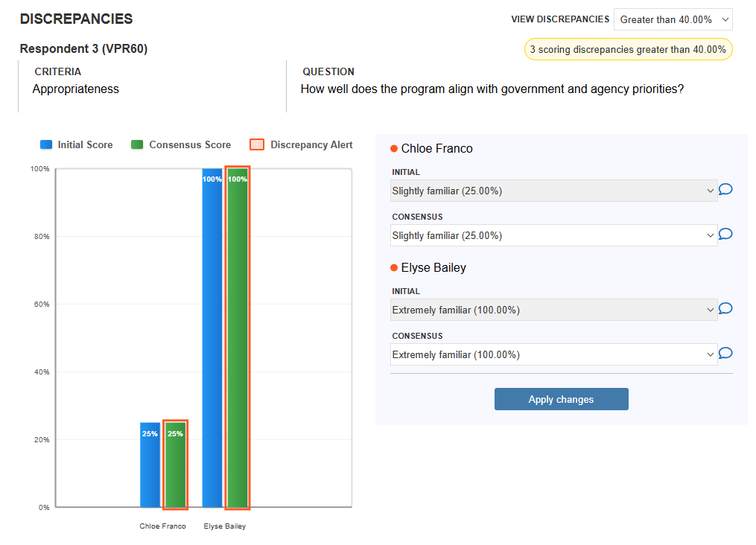Click Elyse Bailey's blue initial score bar
The height and width of the screenshot is (545, 756).
pos(212,338)
